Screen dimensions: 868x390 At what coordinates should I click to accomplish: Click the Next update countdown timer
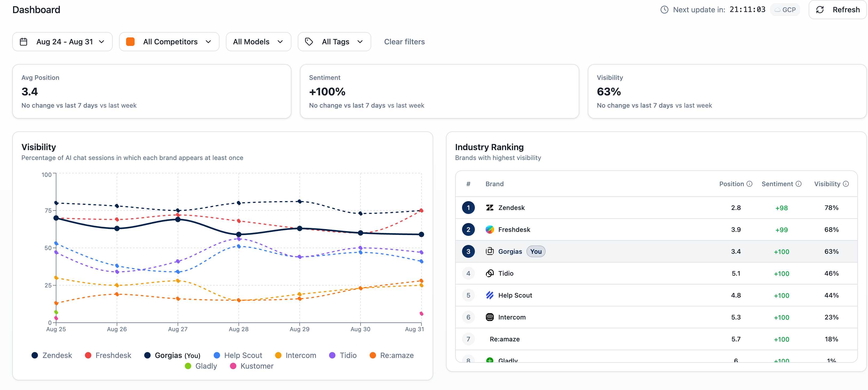click(747, 10)
